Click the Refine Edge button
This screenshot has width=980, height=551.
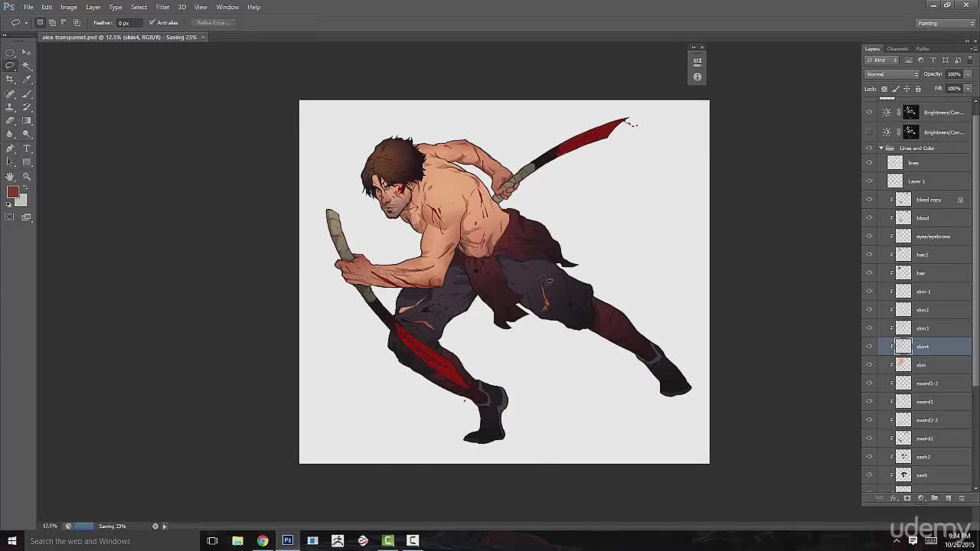[212, 22]
